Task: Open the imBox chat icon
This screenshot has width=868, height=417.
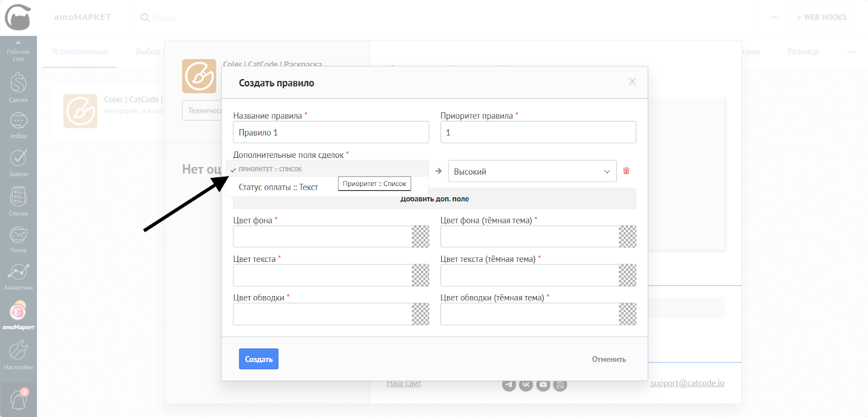Action: (18, 124)
